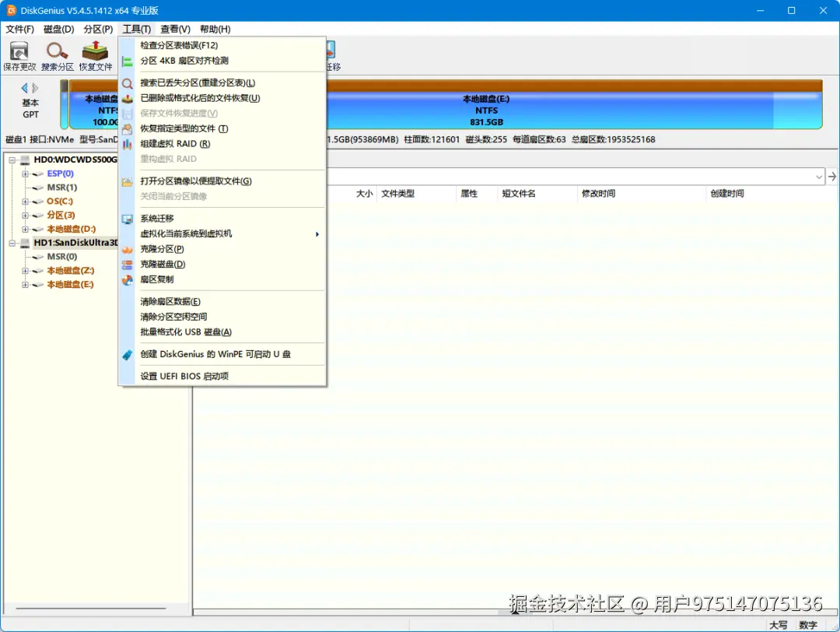Viewport: 840px width, 632px height.
Task: Click the 保存更改 toolbar icon
Action: tap(19, 51)
